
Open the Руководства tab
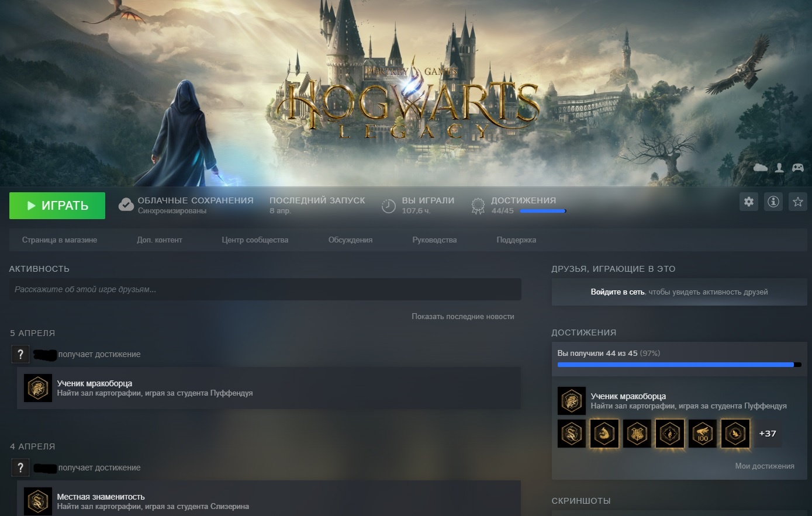pyautogui.click(x=434, y=240)
